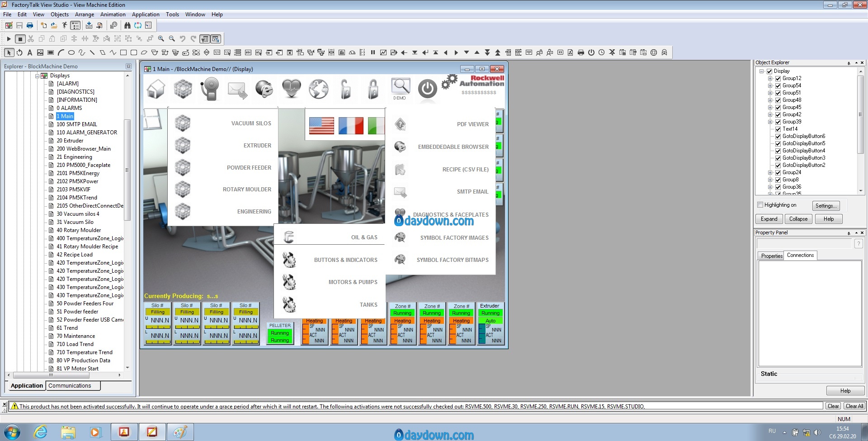Expand the Group51 node in Object Explorer
The width and height of the screenshot is (868, 441).
pyautogui.click(x=770, y=93)
